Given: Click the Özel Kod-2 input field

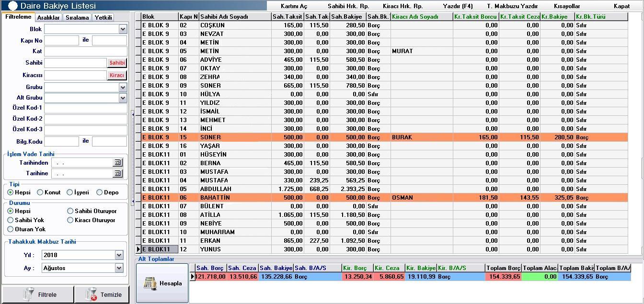Looking at the screenshot, I should click(86, 119).
